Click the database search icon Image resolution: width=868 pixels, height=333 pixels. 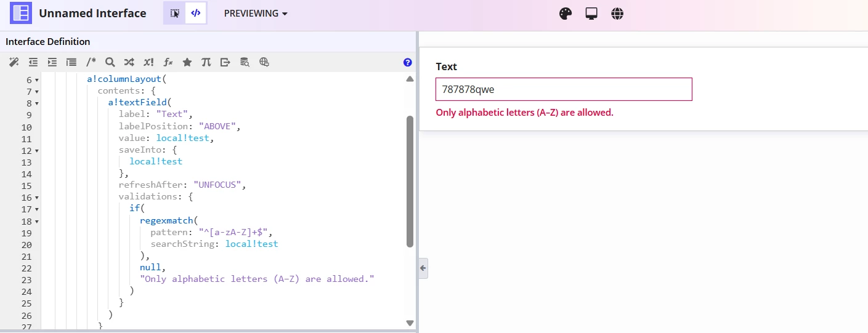pyautogui.click(x=245, y=62)
